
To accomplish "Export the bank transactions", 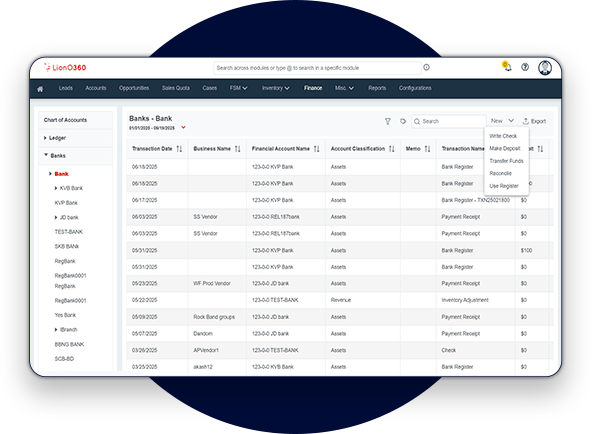I will pos(534,121).
